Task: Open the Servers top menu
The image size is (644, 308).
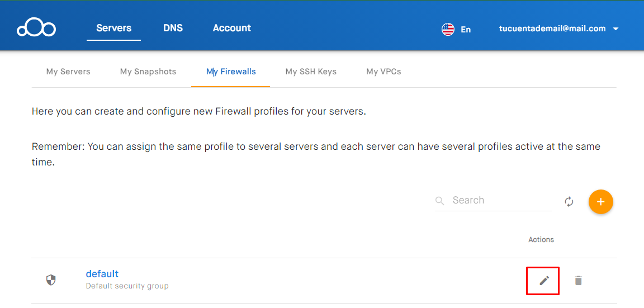Action: tap(113, 28)
